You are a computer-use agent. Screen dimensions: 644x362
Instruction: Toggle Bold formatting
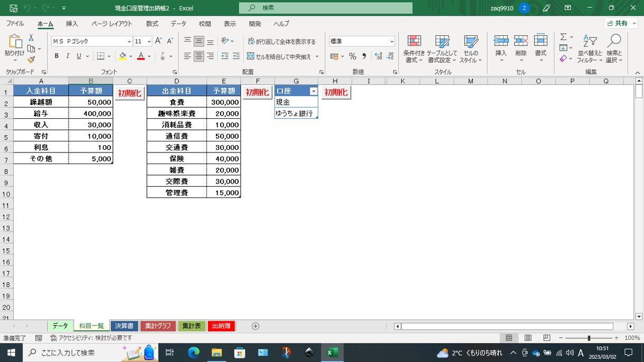(56, 56)
